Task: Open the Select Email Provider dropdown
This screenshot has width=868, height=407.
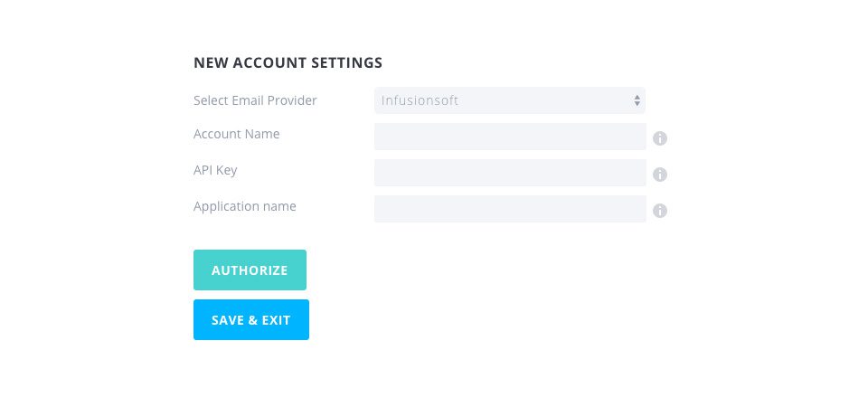Action: tap(509, 100)
